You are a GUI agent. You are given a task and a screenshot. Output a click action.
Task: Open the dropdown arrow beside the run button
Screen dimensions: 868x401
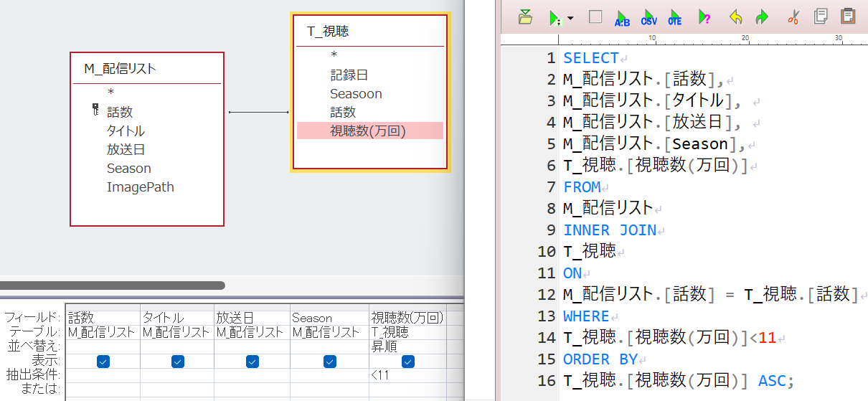(x=570, y=18)
